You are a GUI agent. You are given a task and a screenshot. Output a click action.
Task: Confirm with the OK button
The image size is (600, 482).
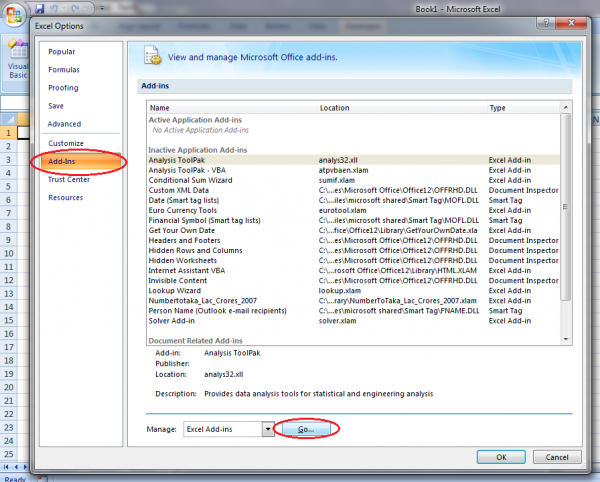click(x=501, y=457)
